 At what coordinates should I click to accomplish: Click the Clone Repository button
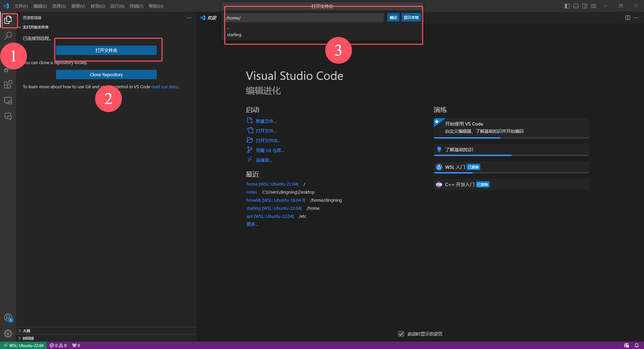click(106, 74)
